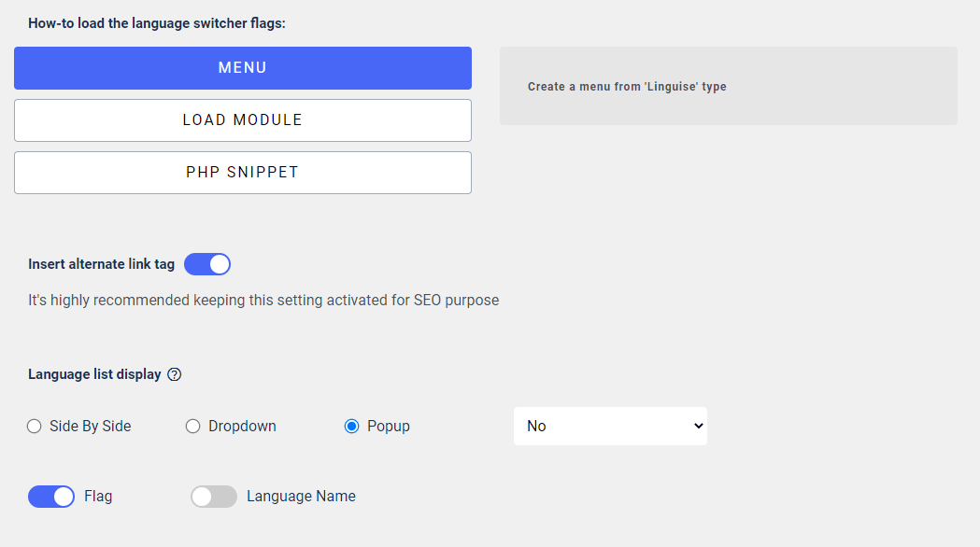Open the PHP SNIPPET option
Viewport: 980px width, 547px height.
(x=243, y=173)
